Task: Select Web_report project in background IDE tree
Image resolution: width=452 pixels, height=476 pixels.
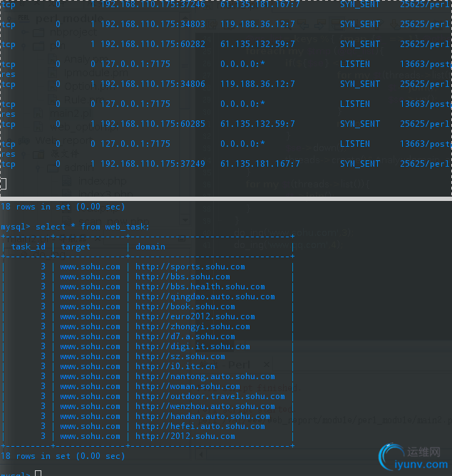Action: click(64, 140)
